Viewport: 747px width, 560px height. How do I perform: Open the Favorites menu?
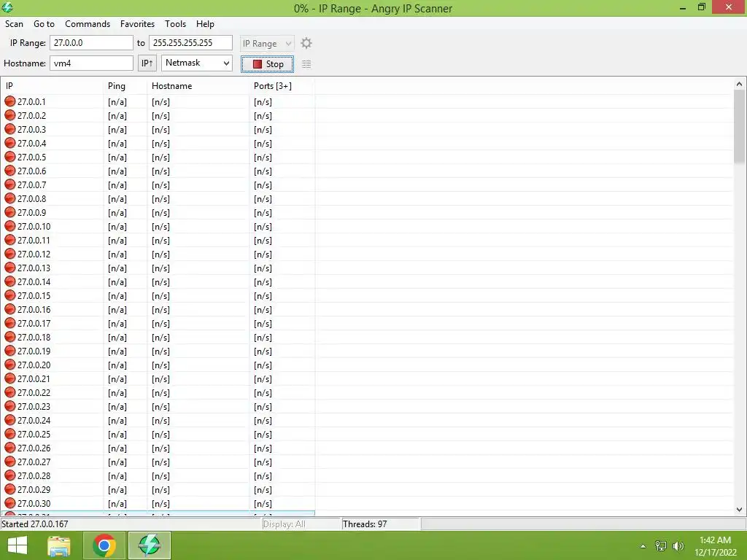click(x=137, y=24)
